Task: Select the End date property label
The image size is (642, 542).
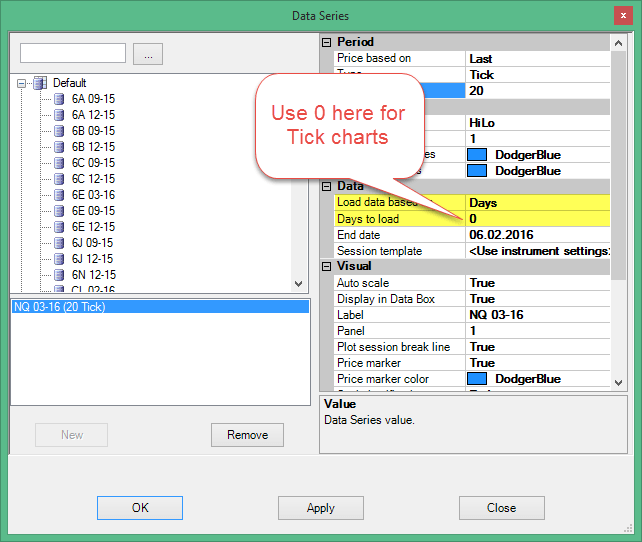Action: tap(359, 235)
